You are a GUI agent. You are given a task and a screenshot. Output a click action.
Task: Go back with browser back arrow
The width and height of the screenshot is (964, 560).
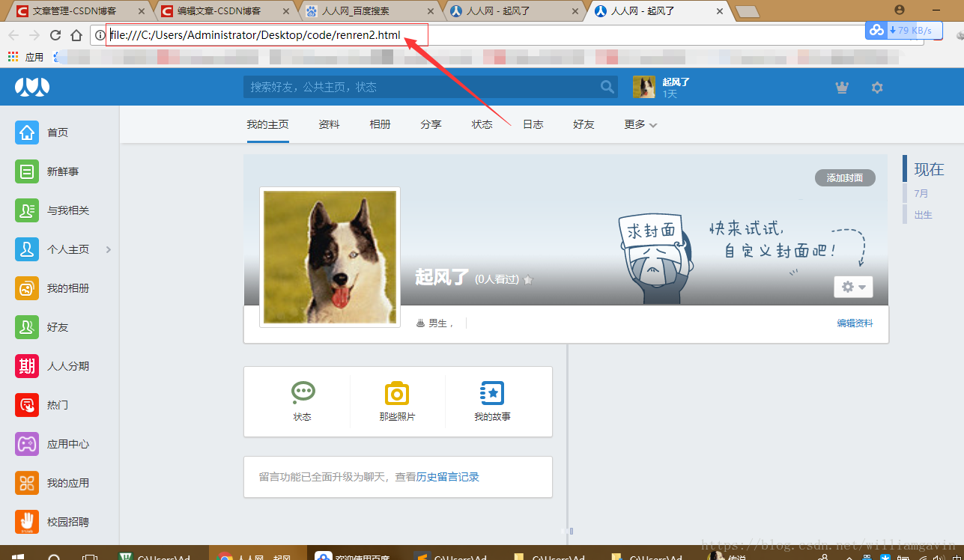[13, 35]
